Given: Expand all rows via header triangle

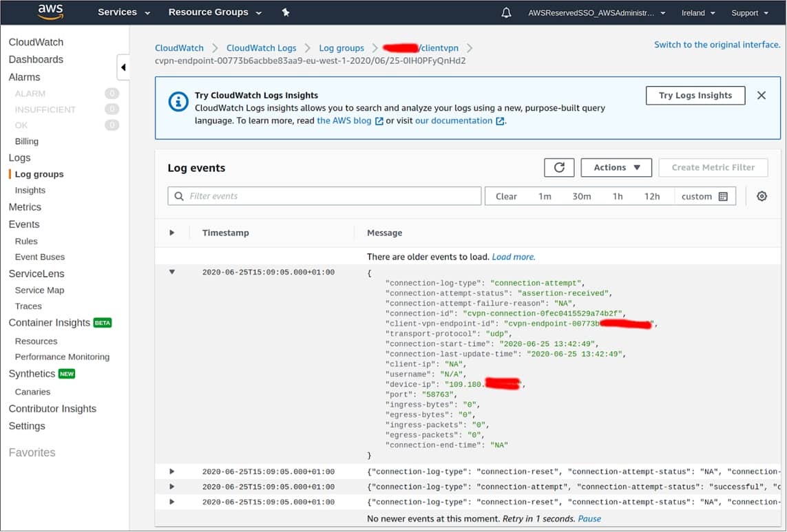Looking at the screenshot, I should coord(172,233).
